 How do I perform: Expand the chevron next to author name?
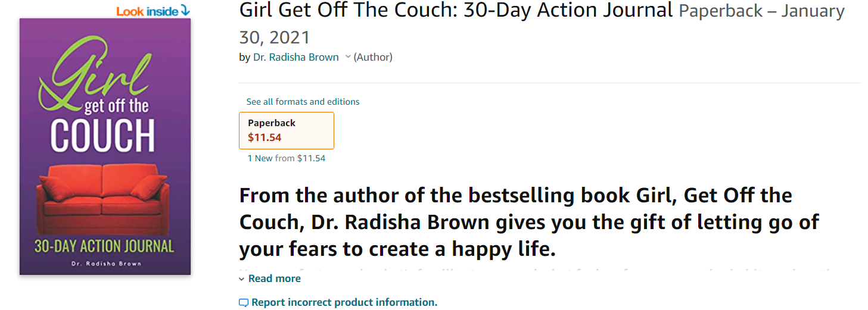click(348, 58)
